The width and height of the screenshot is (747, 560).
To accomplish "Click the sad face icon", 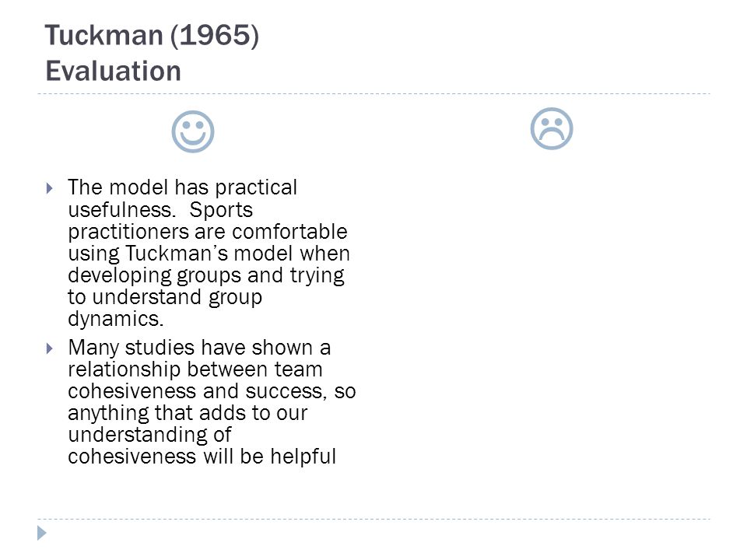I will (x=552, y=129).
